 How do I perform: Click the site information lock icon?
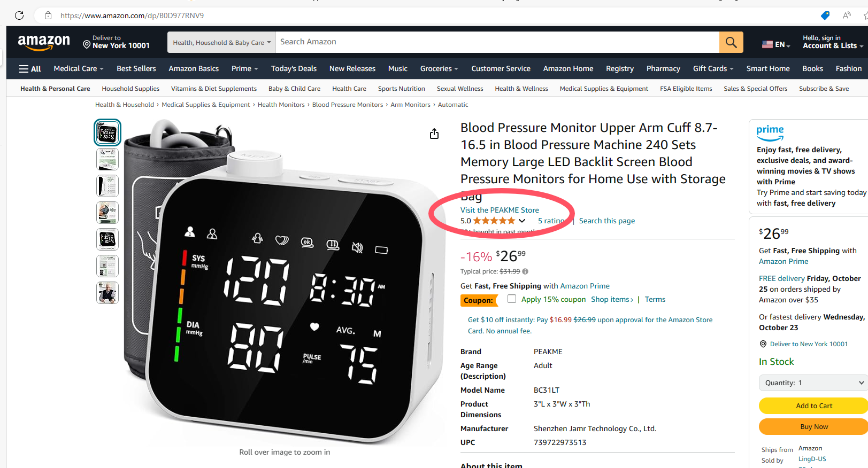48,15
